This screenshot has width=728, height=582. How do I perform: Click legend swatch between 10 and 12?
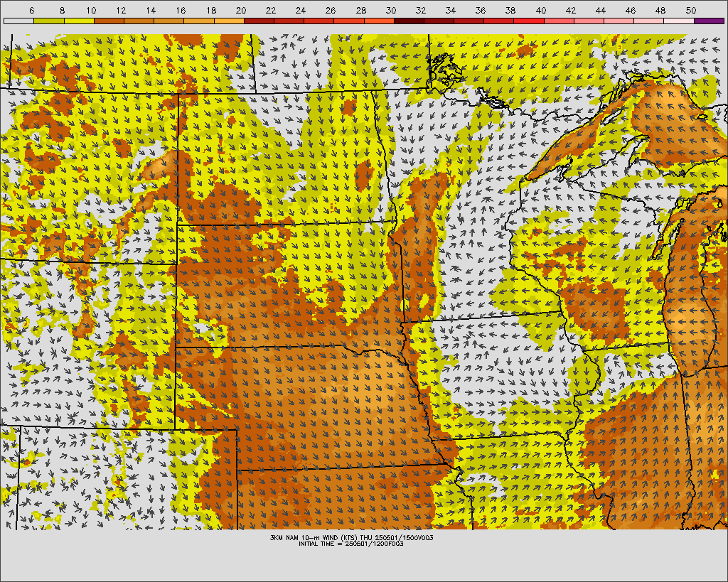(109, 21)
